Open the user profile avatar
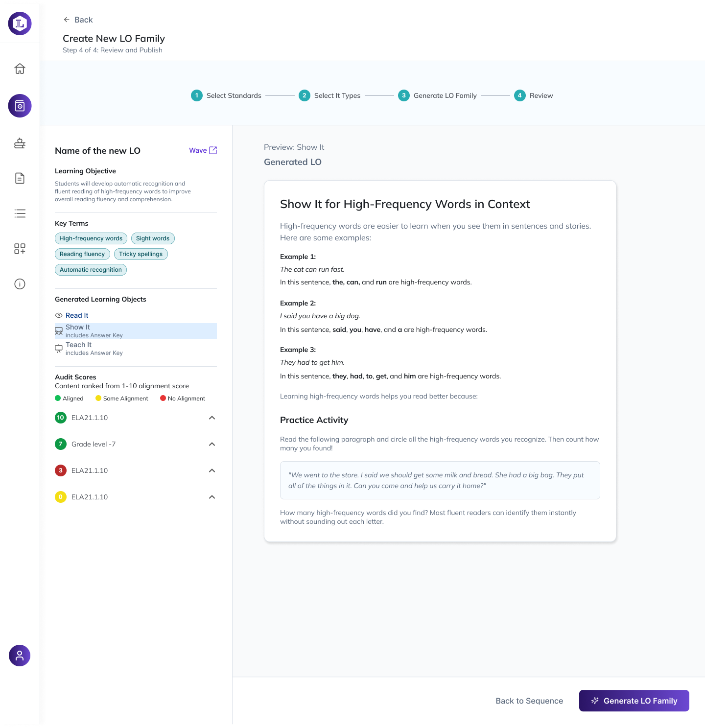705x728 pixels. [x=20, y=656]
